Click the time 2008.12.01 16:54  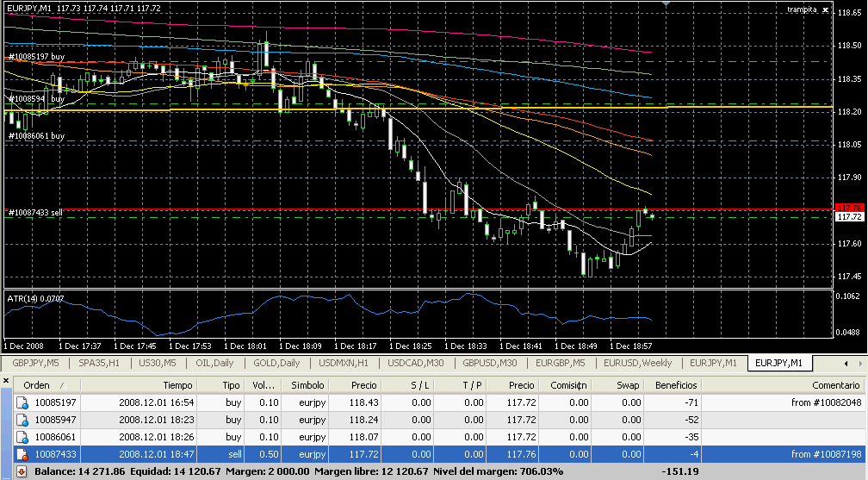[156, 402]
